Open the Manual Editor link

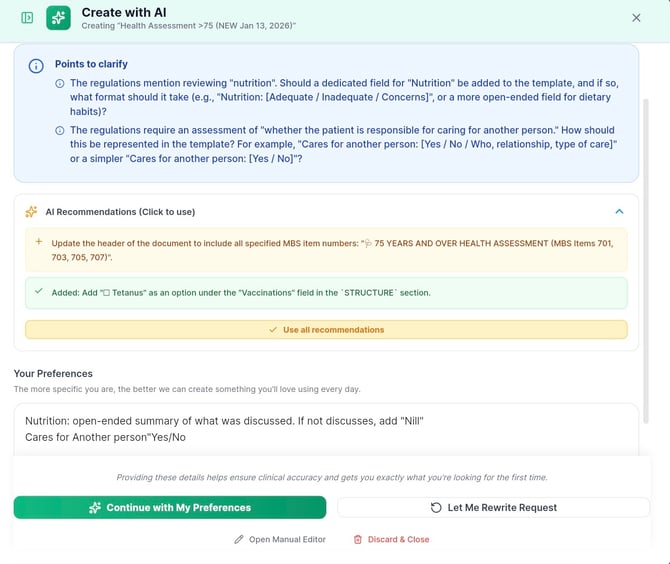pyautogui.click(x=280, y=539)
